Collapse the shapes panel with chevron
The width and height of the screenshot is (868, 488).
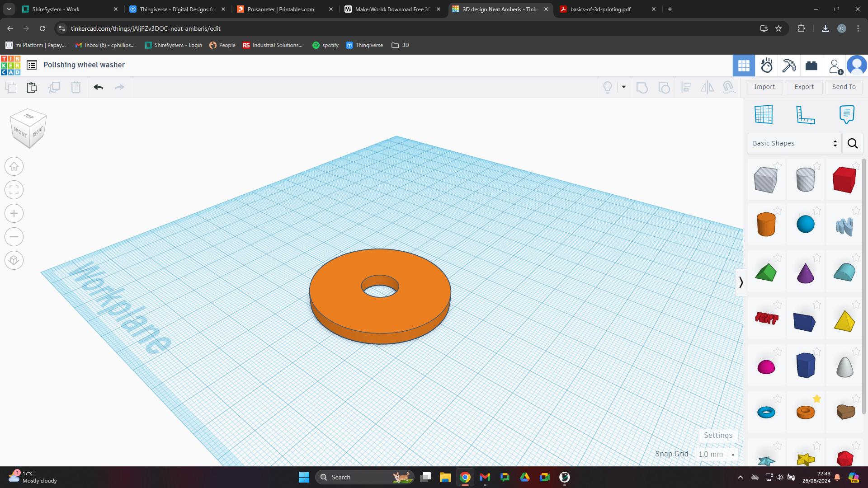point(741,282)
